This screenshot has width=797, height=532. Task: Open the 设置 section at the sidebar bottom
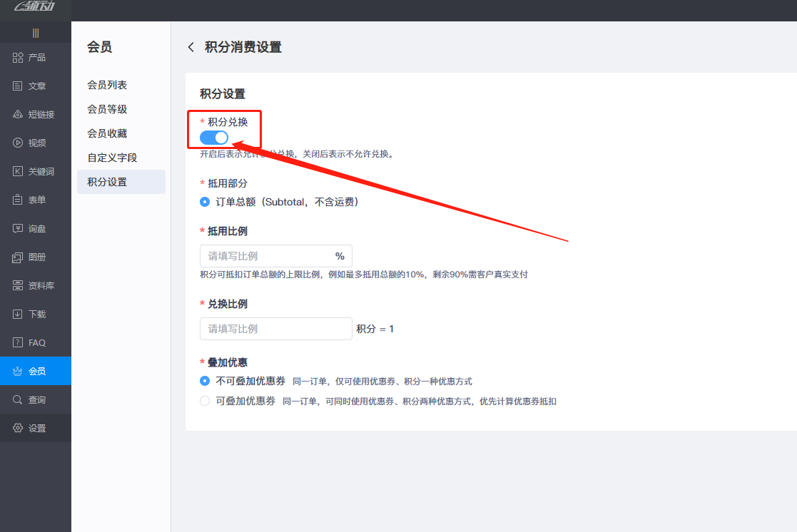(36, 428)
